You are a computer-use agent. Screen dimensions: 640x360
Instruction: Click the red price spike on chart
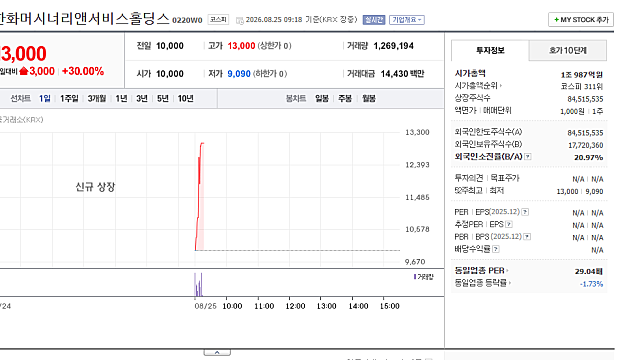200,196
